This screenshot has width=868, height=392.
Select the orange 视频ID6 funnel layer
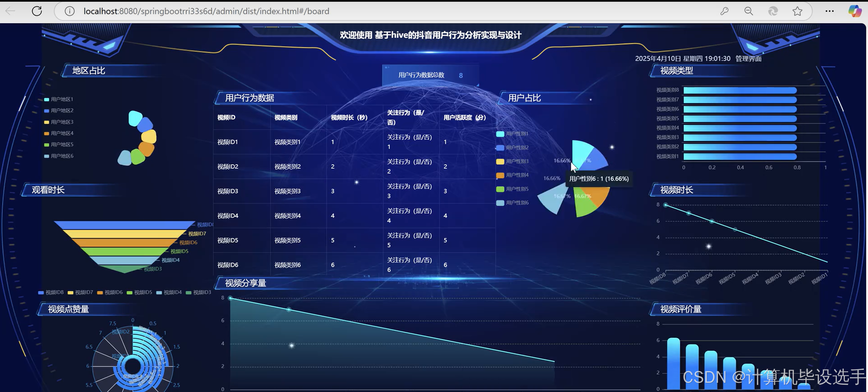click(x=124, y=242)
